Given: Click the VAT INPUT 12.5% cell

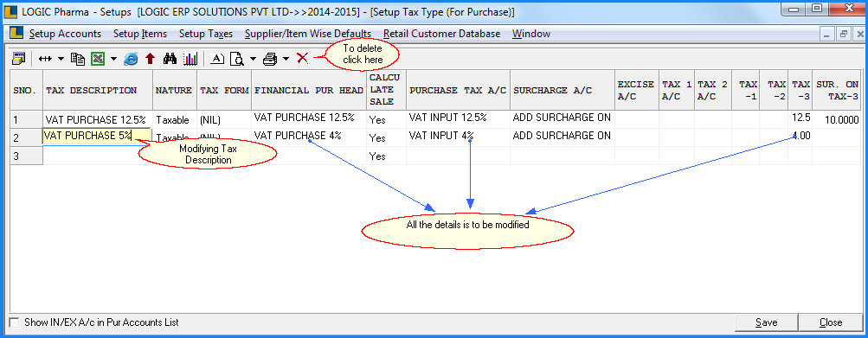Looking at the screenshot, I should [x=459, y=118].
